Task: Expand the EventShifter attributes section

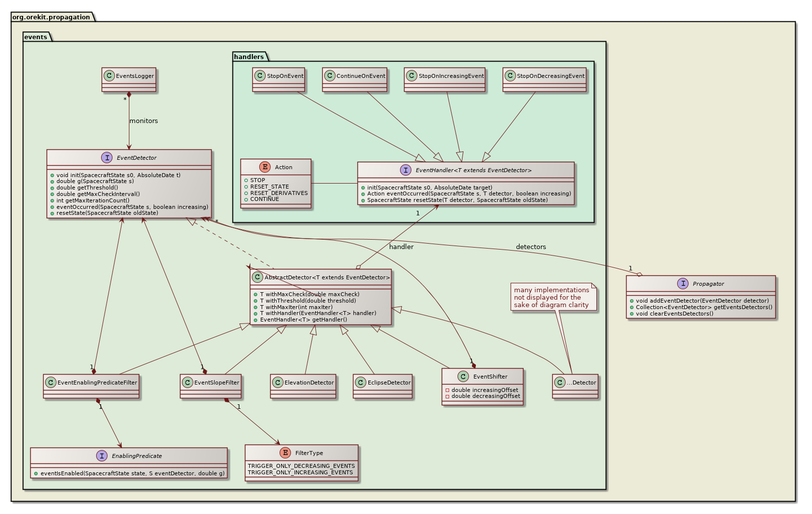Action: (x=482, y=393)
